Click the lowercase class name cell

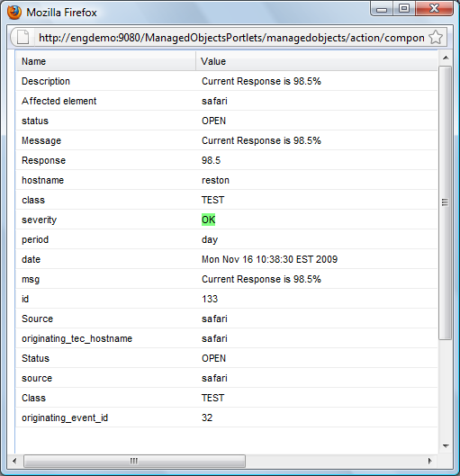coord(33,200)
